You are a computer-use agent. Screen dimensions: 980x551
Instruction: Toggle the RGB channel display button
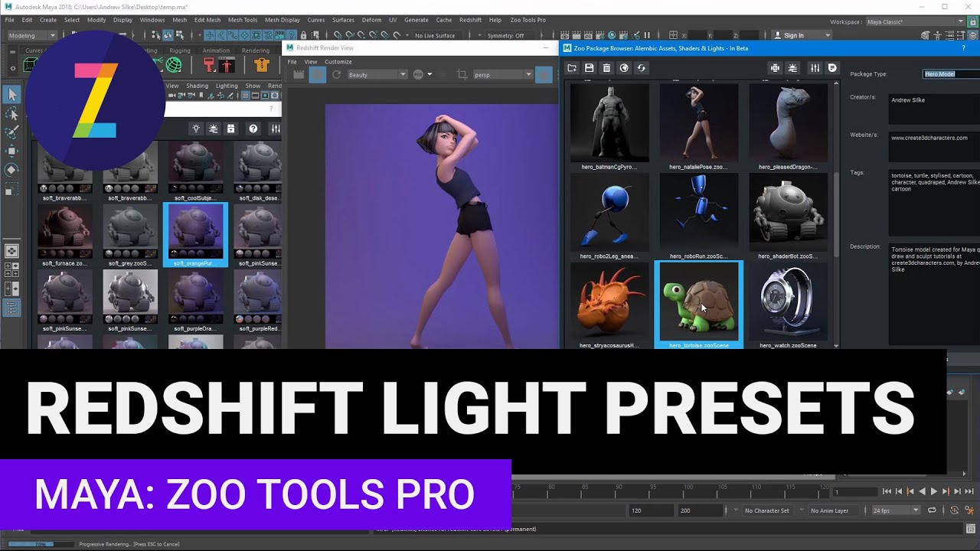tap(418, 74)
